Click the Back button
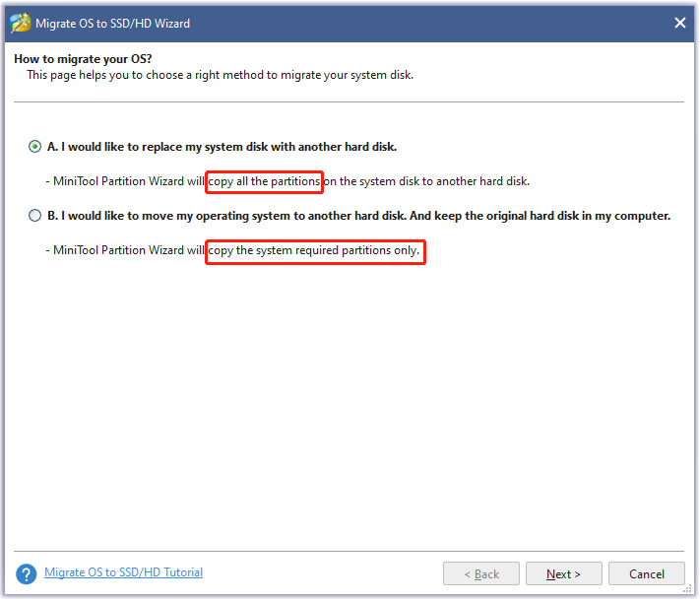700x602 pixels. [x=480, y=573]
